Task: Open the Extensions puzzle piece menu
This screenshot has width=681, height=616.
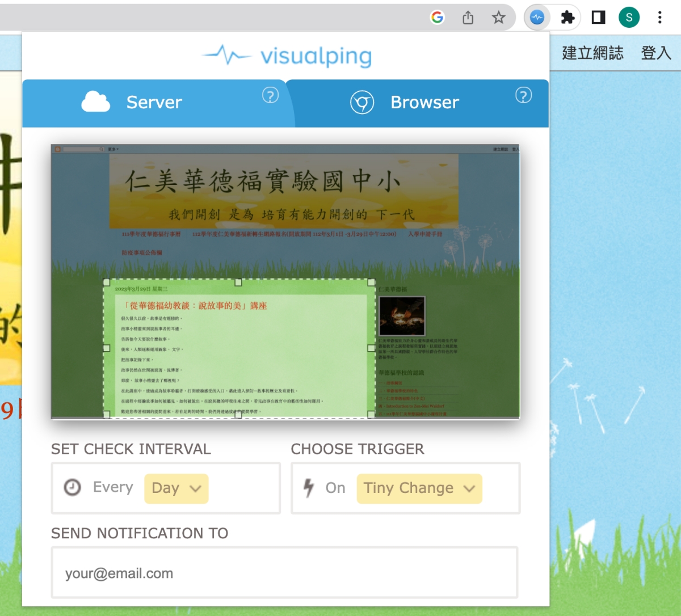Action: pyautogui.click(x=567, y=18)
